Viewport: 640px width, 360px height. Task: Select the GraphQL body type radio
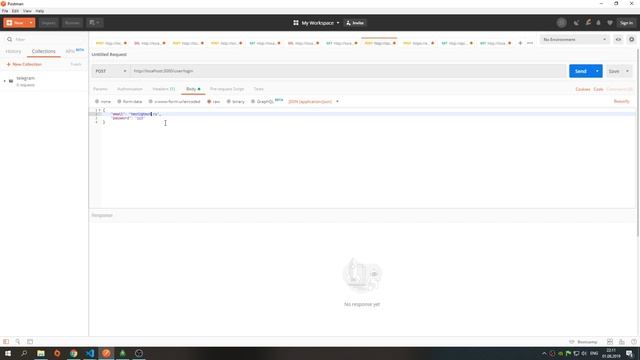(253, 101)
